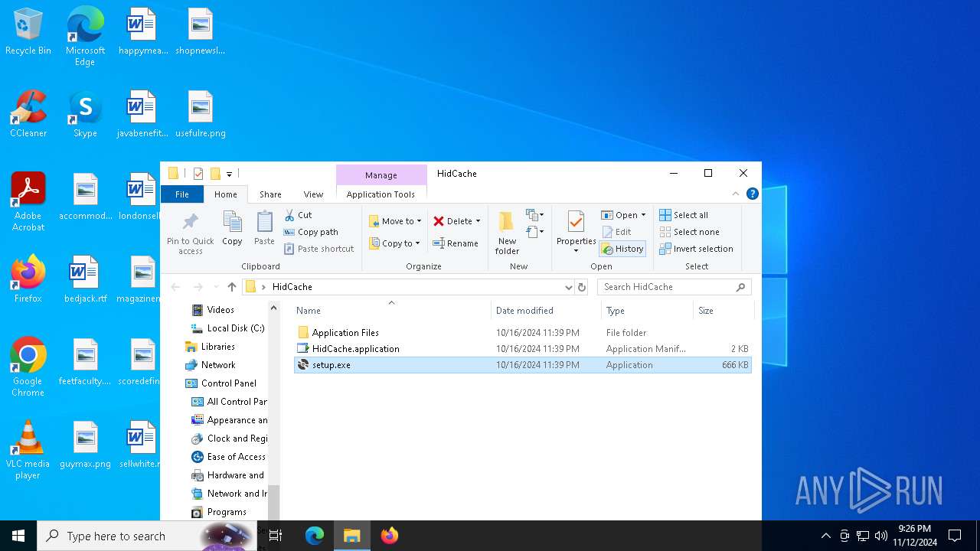The image size is (980, 551).
Task: Open Firefox from the taskbar
Action: point(390,536)
